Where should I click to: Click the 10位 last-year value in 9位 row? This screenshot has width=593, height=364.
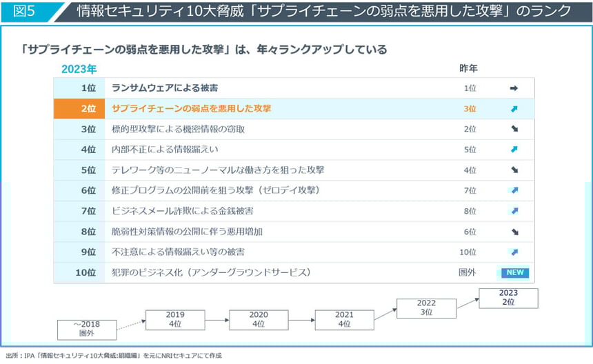[x=468, y=252]
